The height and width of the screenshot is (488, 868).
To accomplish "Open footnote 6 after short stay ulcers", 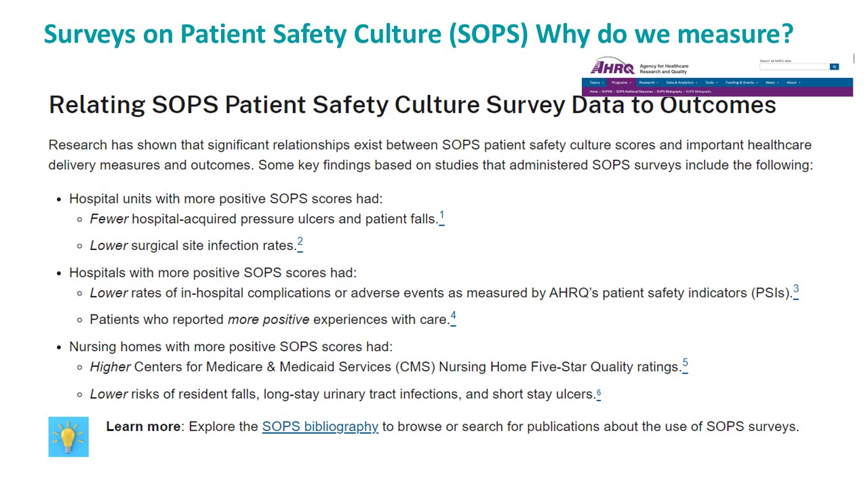I will 599,393.
